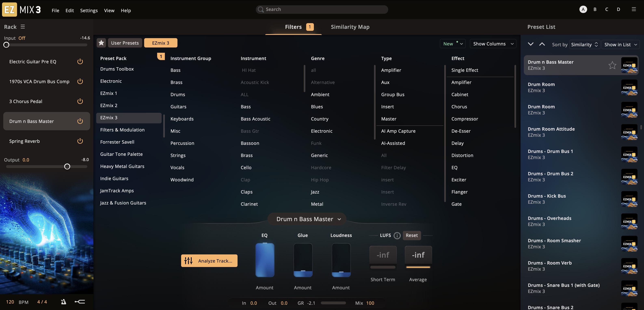Click the Search input field
The height and width of the screenshot is (310, 644).
(x=322, y=10)
